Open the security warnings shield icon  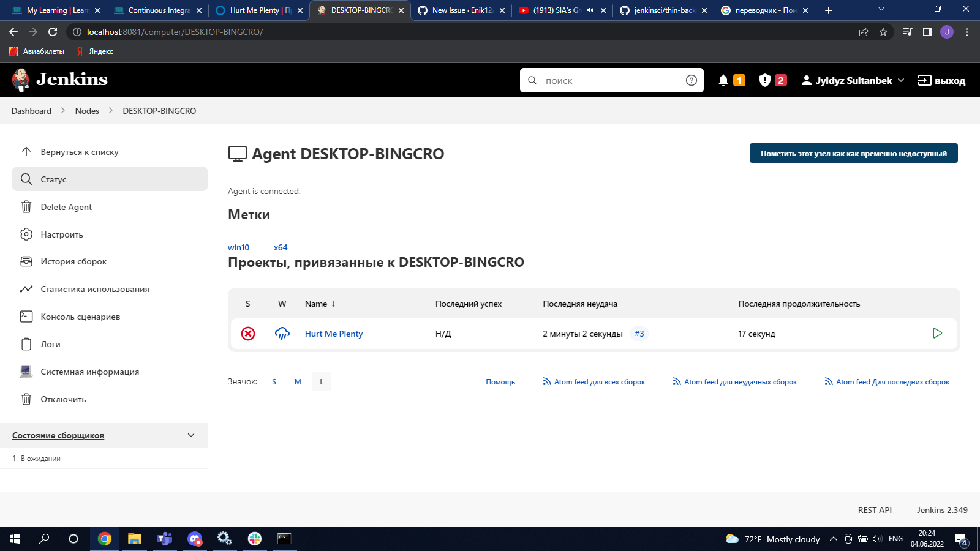[x=764, y=80]
